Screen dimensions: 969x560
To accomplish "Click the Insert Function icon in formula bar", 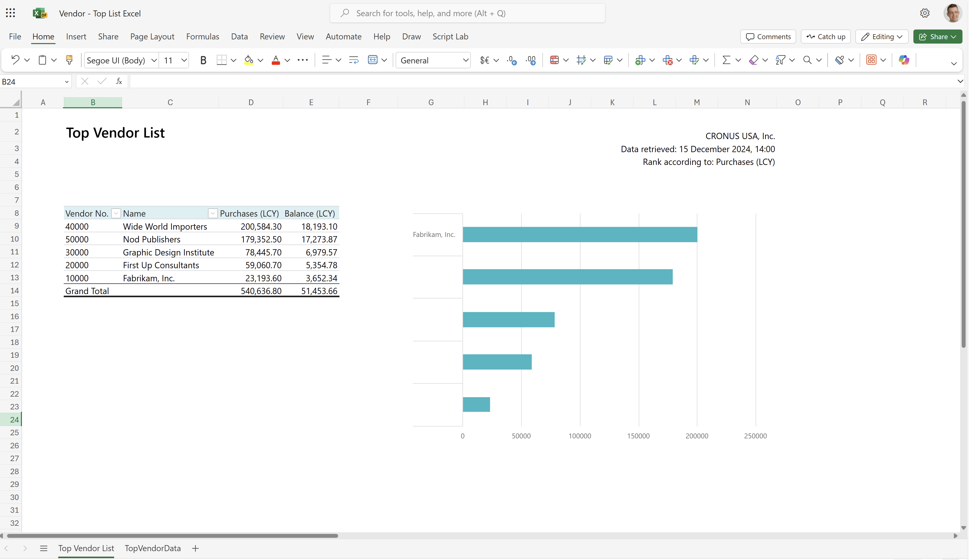I will coord(119,81).
